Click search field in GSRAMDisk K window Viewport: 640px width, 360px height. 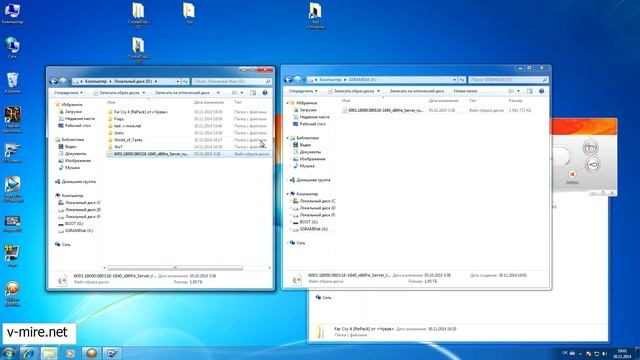pyautogui.click(x=508, y=80)
